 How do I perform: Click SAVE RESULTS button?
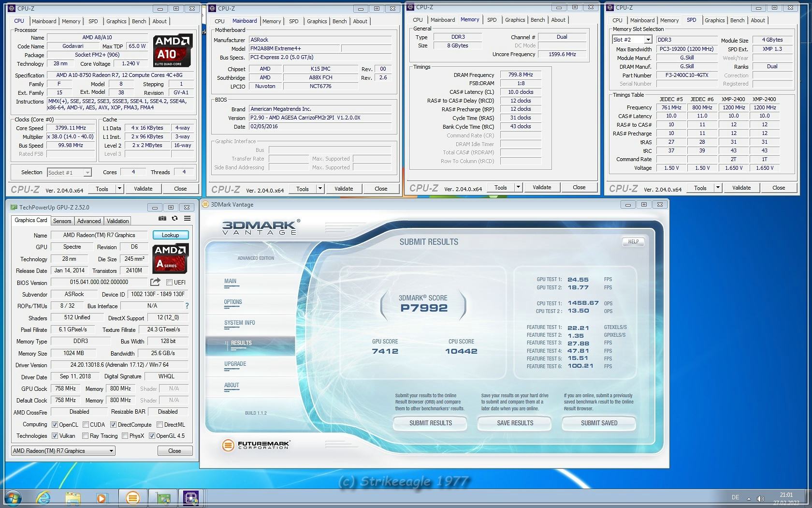(x=515, y=423)
